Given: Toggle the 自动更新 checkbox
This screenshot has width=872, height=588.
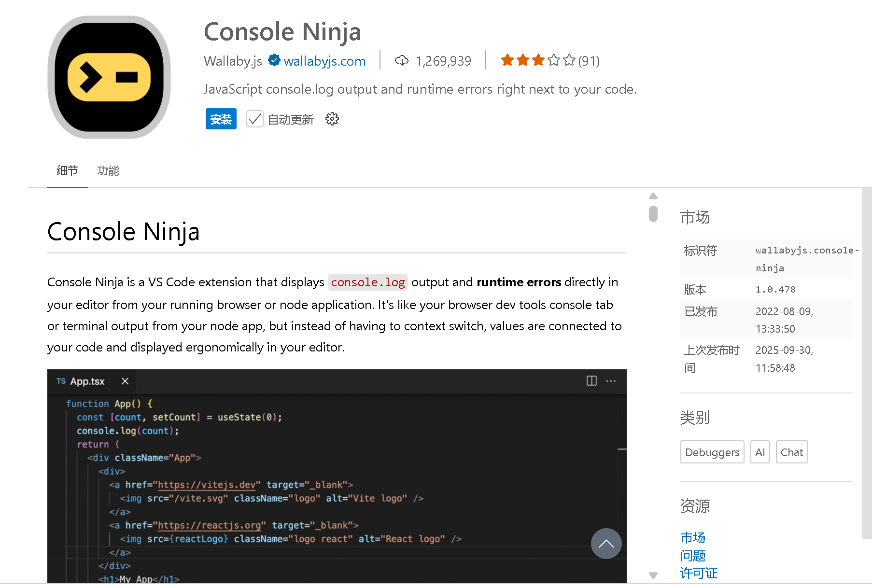Looking at the screenshot, I should click(254, 119).
